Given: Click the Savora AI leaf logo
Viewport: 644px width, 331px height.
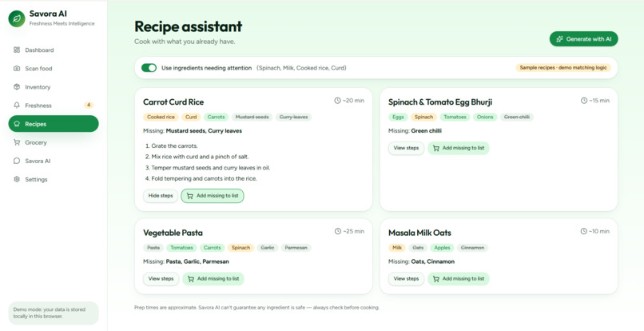Looking at the screenshot, I should (17, 18).
